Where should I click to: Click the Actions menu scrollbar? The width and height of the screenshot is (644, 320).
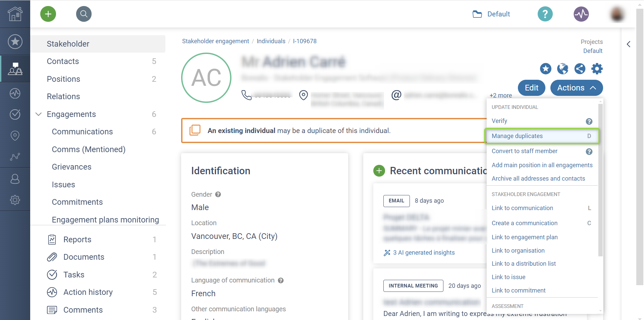point(600,180)
